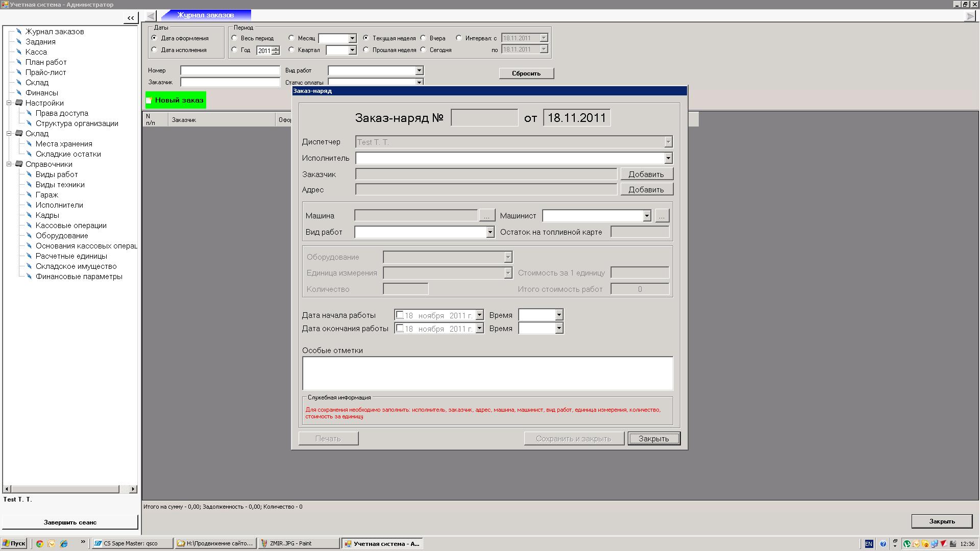
Task: Click the ellipsis browse button next to Машина
Action: click(486, 216)
